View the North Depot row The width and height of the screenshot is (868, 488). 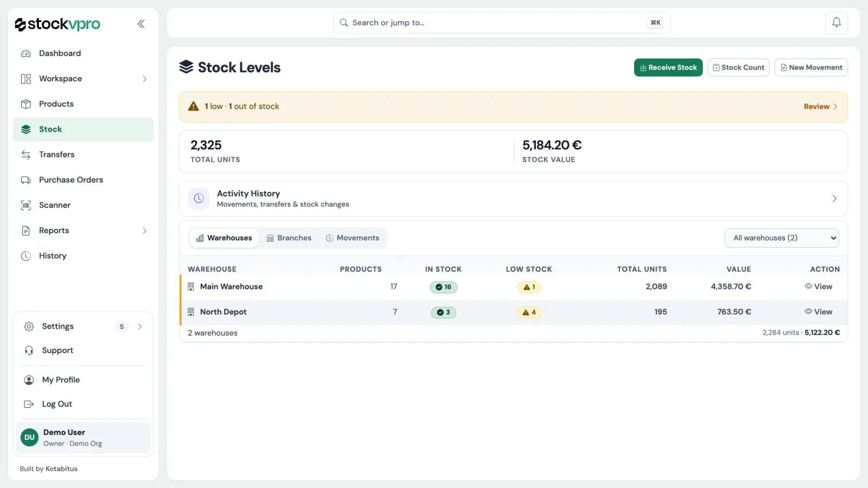818,312
